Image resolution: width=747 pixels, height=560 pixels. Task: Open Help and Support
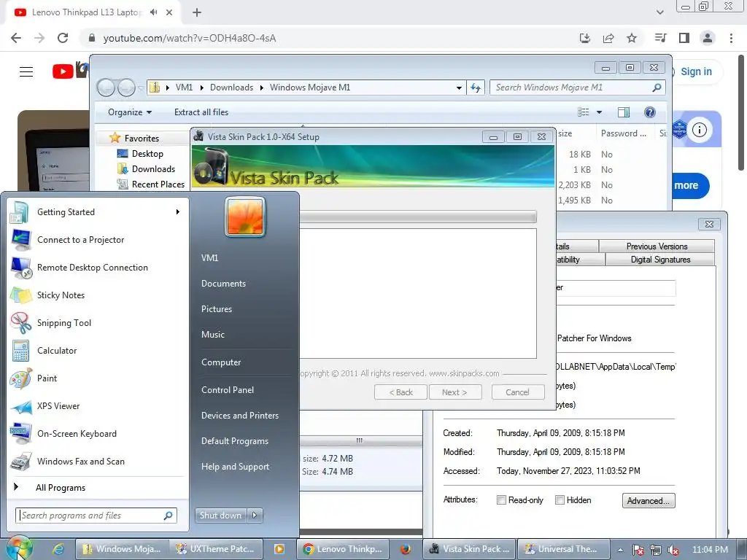(235, 467)
